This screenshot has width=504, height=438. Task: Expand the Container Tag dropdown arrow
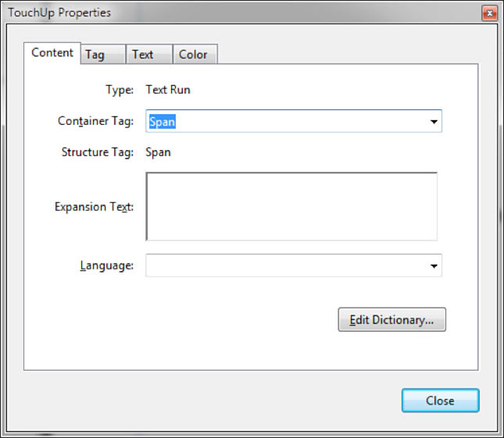[x=433, y=122]
